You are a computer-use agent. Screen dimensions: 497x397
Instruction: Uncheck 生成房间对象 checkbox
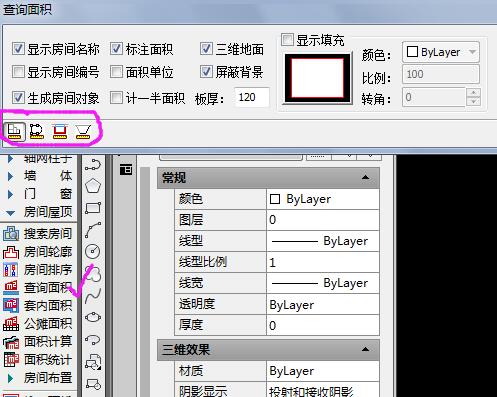(x=18, y=97)
